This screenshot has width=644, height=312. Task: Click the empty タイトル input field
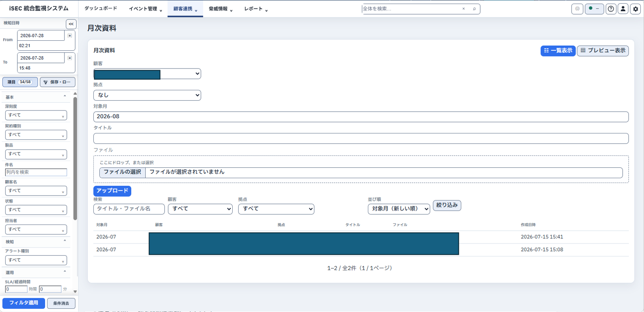pos(361,138)
